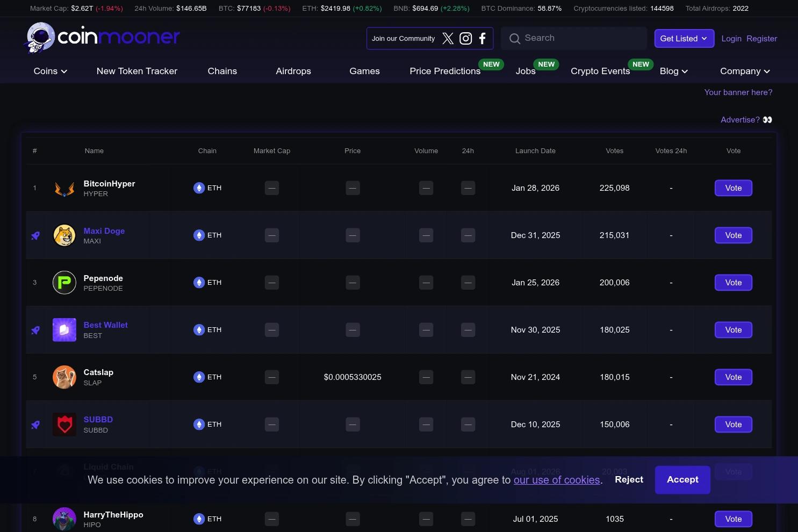Screen dimensions: 798x532
Task: Sort by the Votes 24h column header
Action: pyautogui.click(x=671, y=151)
